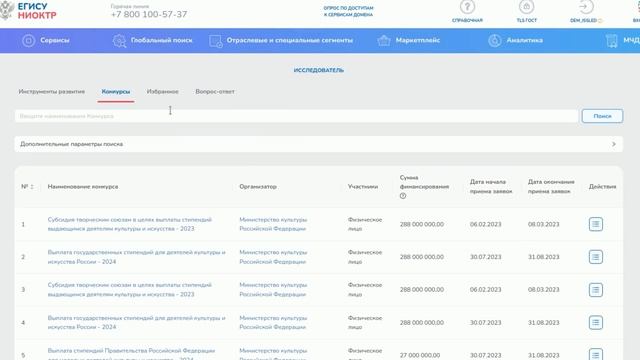640x360 pixels.
Task: Click the 27 000 000.00 amount cell
Action: tap(420, 355)
